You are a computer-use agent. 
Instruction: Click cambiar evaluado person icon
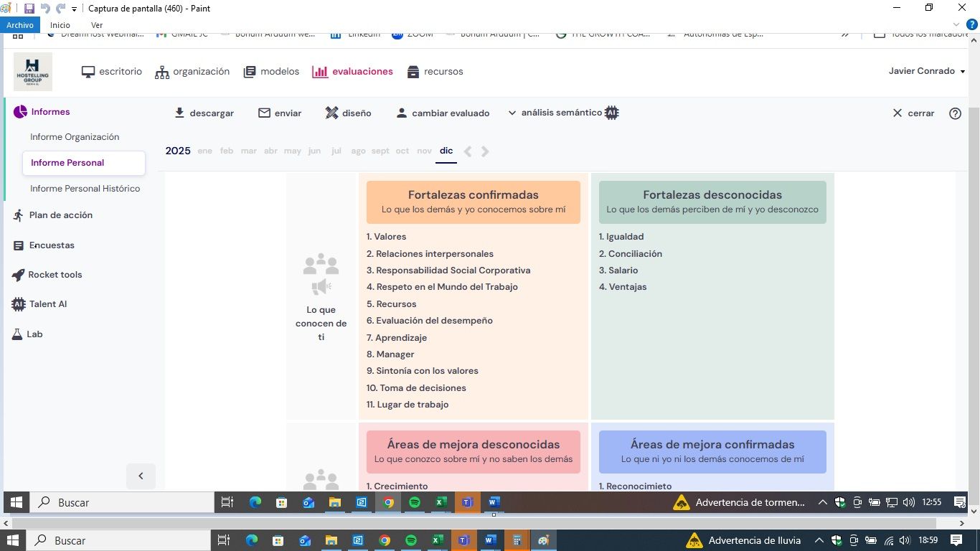pos(402,113)
